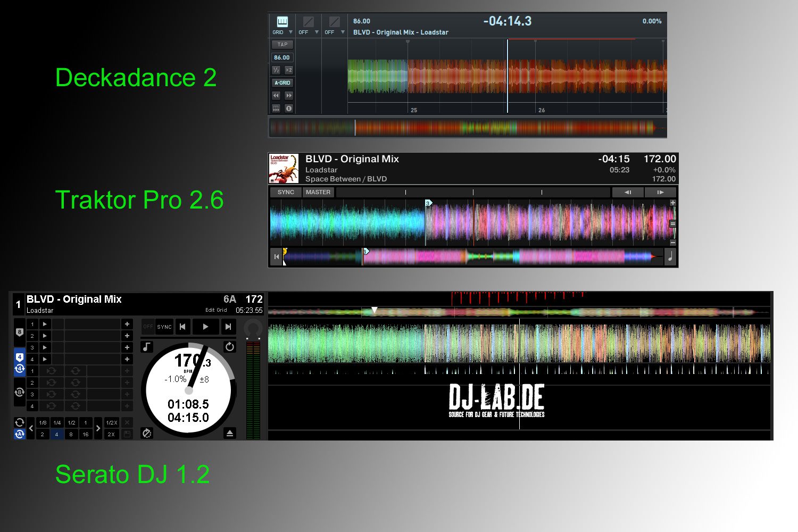Screen dimensions: 798x532
Task: Expand the second OFF dropdown in Deckadance
Action: 343,32
